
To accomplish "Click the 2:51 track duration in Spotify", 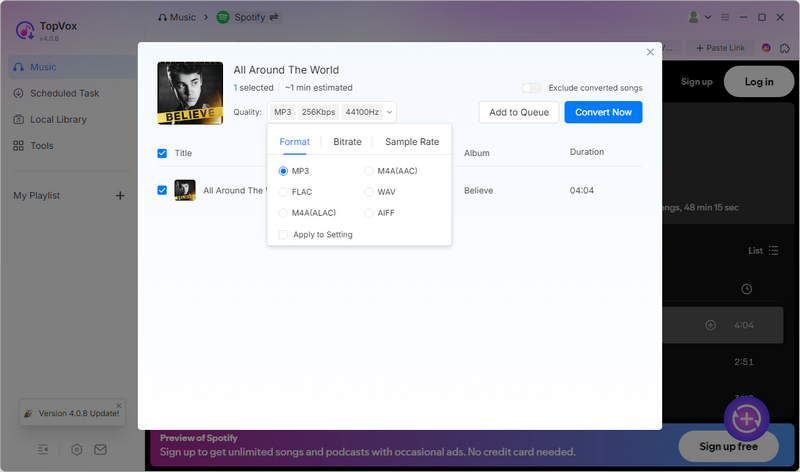I will click(x=743, y=362).
